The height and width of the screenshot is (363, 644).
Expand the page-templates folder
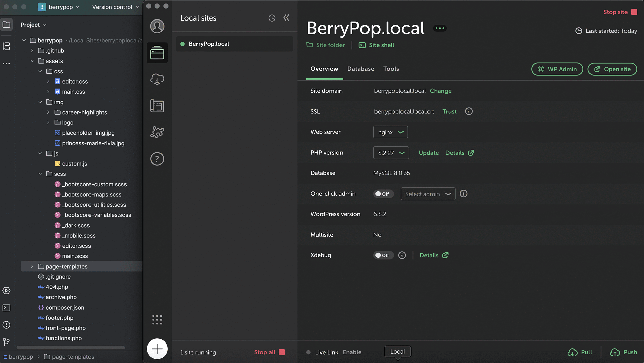[x=32, y=266]
